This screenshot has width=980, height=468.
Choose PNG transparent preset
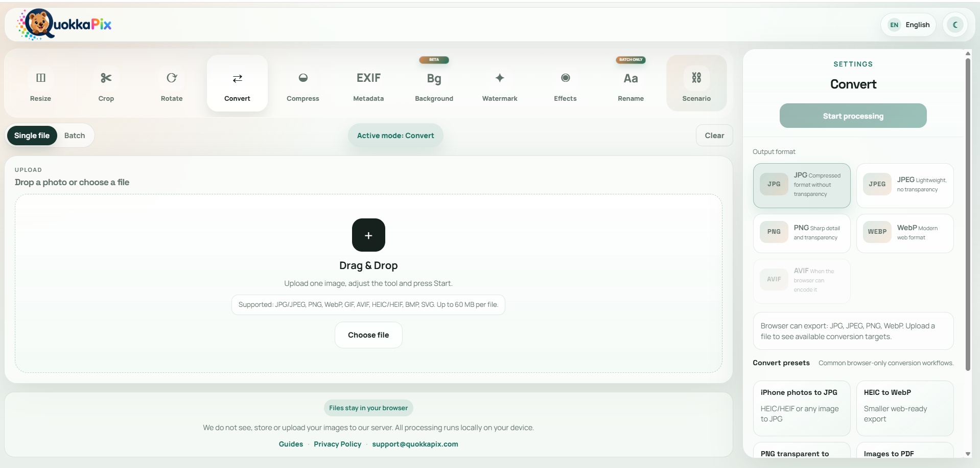point(802,450)
